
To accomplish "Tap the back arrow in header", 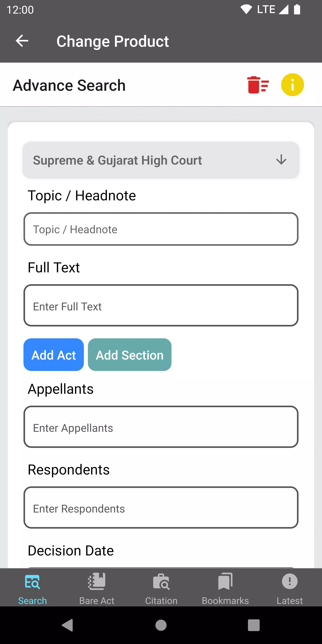I will click(x=22, y=41).
